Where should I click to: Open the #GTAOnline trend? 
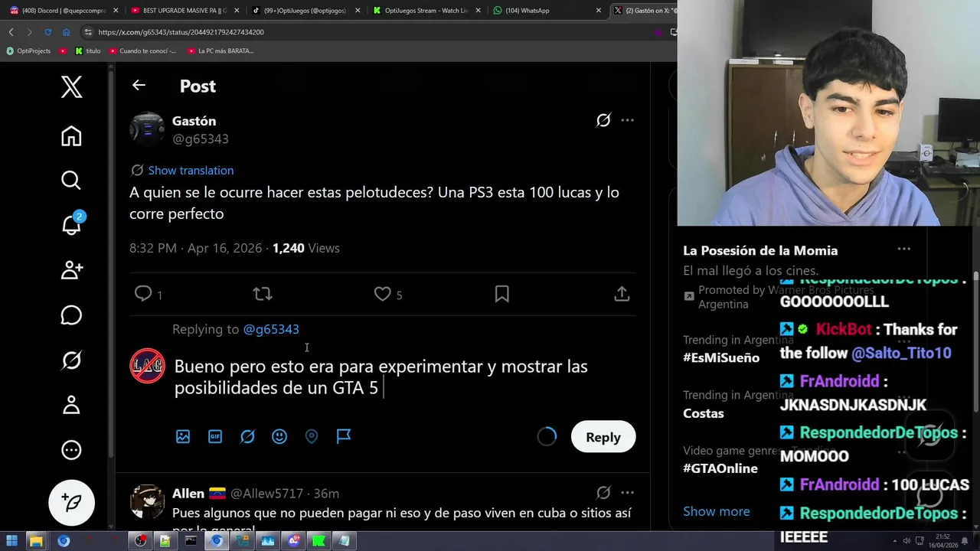click(720, 468)
